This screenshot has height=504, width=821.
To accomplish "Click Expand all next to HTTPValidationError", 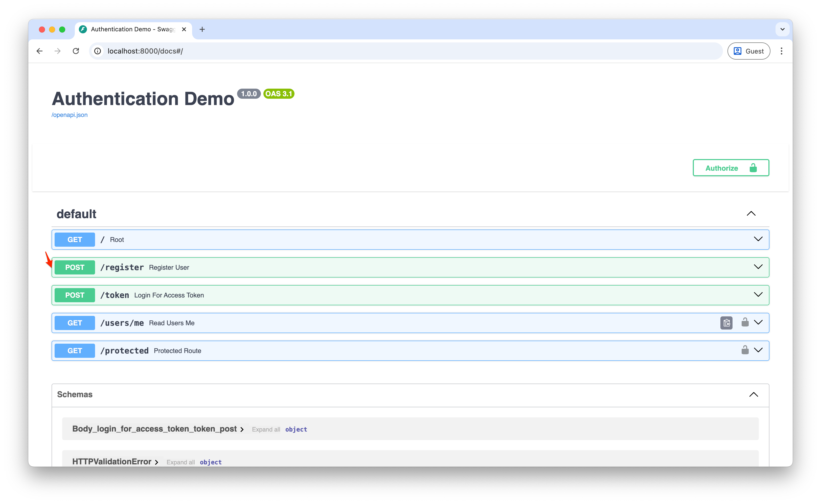I will tap(180, 462).
